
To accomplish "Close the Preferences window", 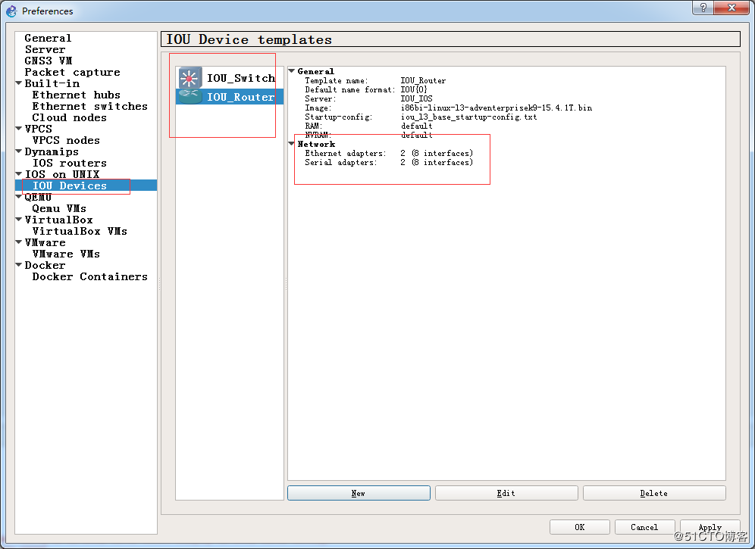I will tap(732, 7).
